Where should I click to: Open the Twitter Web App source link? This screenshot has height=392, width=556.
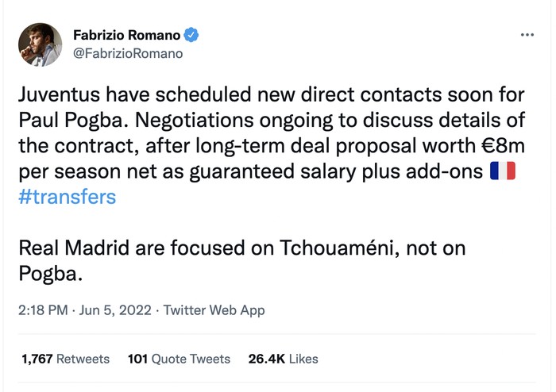pos(214,310)
